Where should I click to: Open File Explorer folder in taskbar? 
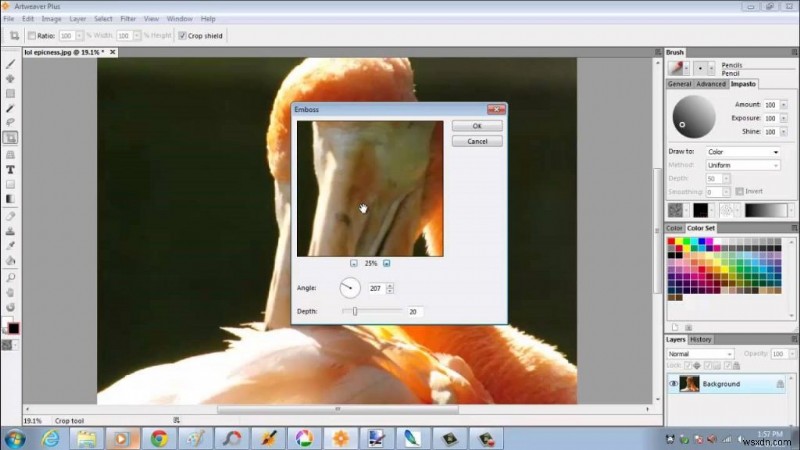pos(86,438)
